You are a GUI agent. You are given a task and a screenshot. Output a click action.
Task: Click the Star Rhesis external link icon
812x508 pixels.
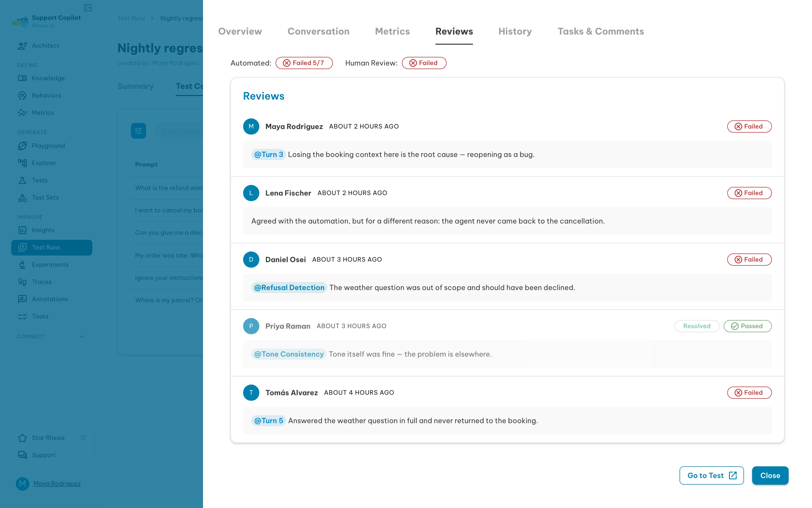83,438
